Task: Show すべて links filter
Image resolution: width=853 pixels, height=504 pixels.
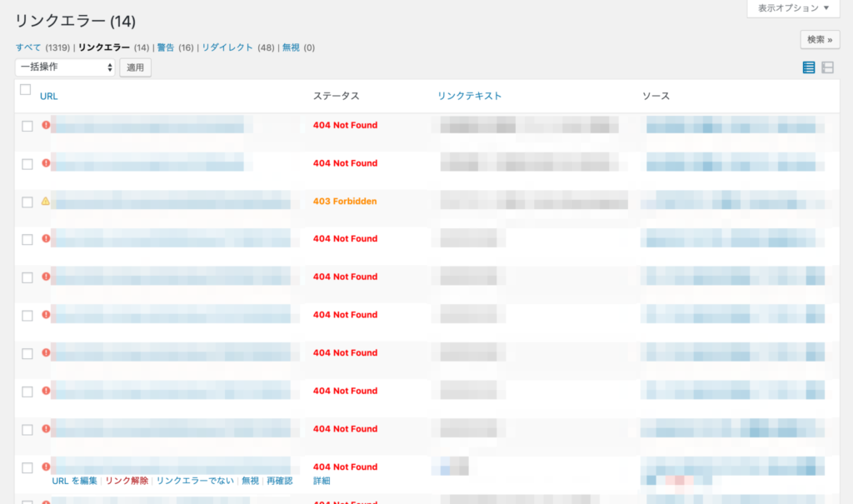Action: point(28,47)
